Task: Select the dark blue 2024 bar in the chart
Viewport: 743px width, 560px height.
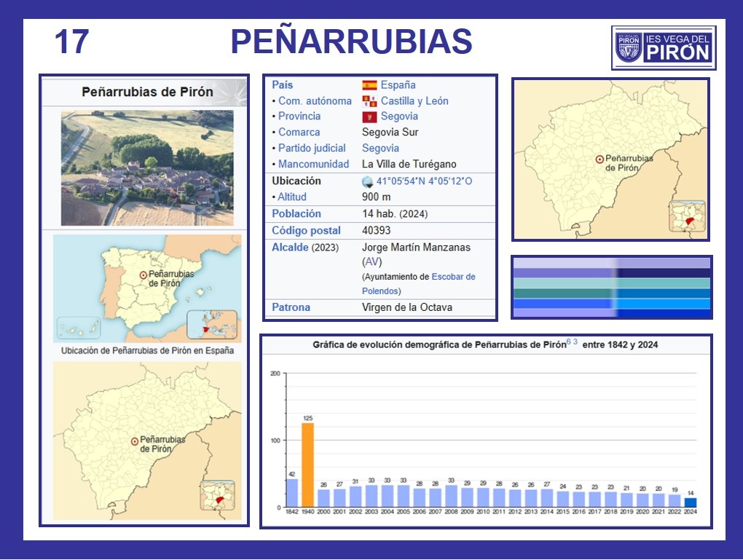Action: tap(690, 502)
